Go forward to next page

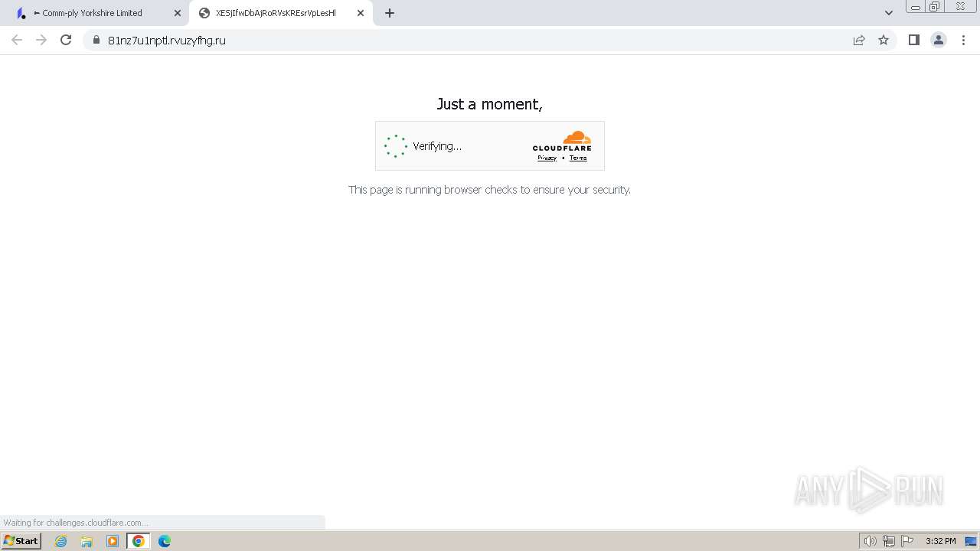click(41, 40)
